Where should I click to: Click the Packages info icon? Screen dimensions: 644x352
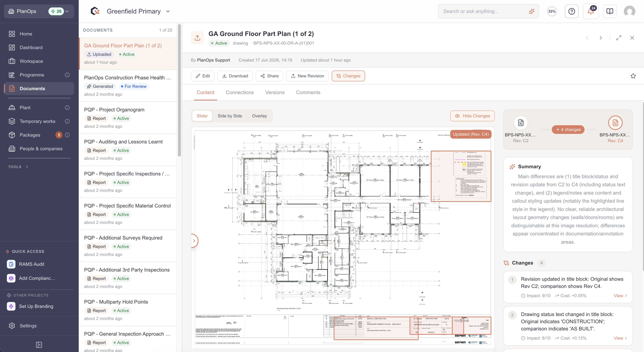pyautogui.click(x=67, y=135)
